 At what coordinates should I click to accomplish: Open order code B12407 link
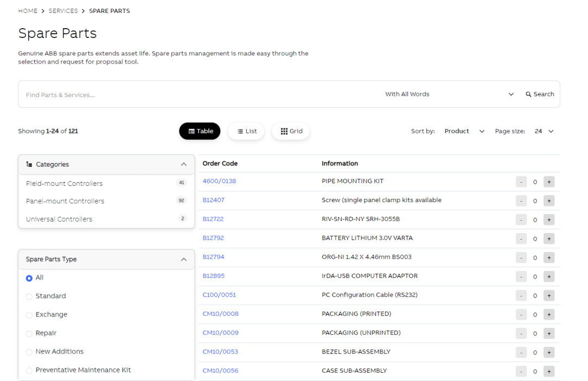pos(213,200)
